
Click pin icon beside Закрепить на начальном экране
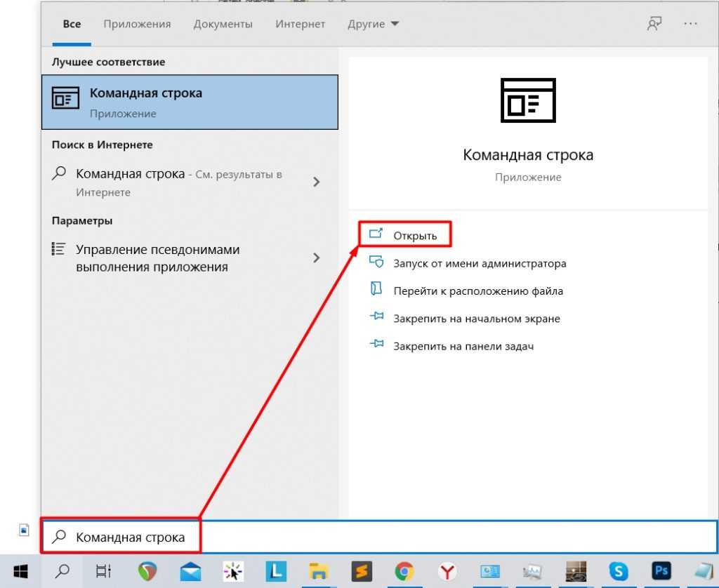376,316
